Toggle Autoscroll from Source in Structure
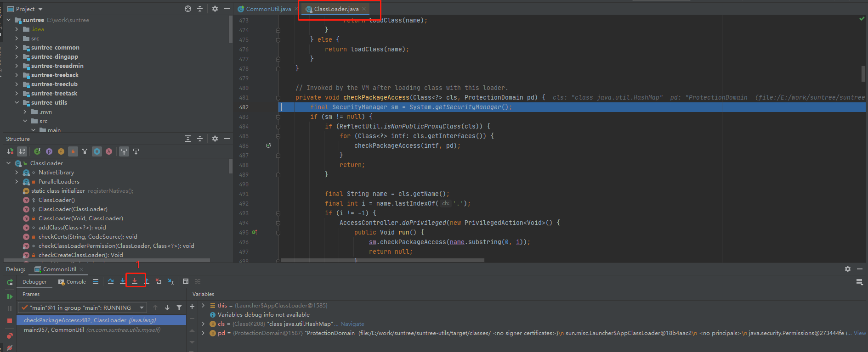This screenshot has width=868, height=352. click(x=136, y=151)
